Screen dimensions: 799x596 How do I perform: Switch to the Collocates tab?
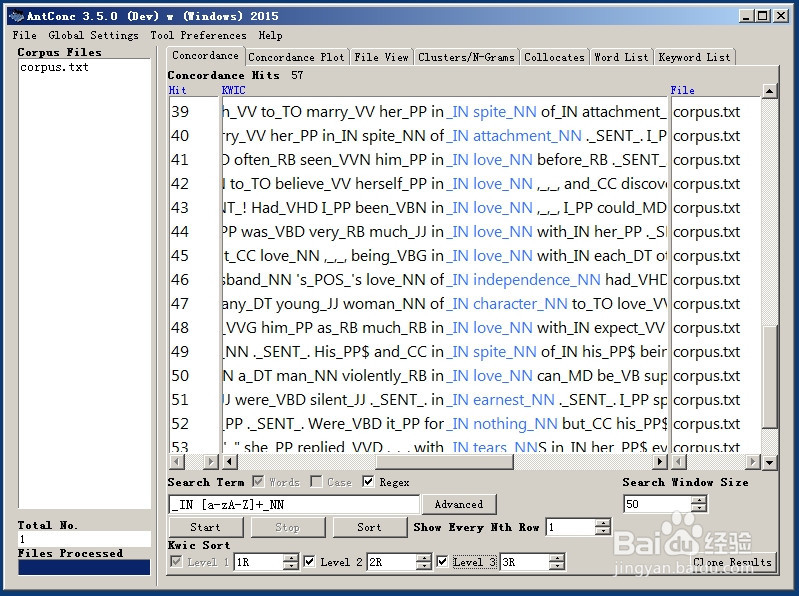pyautogui.click(x=554, y=57)
